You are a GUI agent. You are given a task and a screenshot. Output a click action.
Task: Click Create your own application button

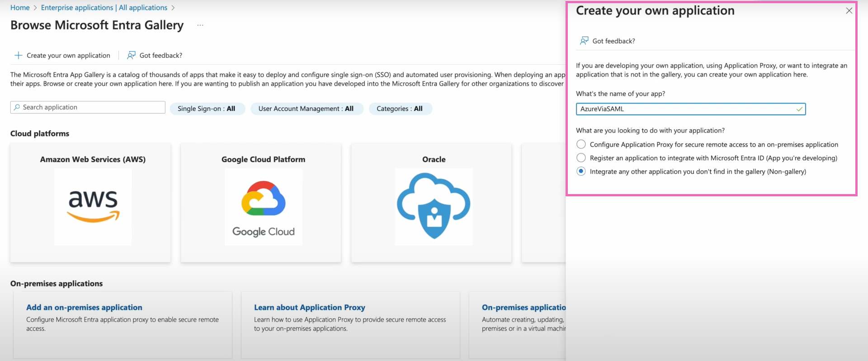(x=63, y=55)
